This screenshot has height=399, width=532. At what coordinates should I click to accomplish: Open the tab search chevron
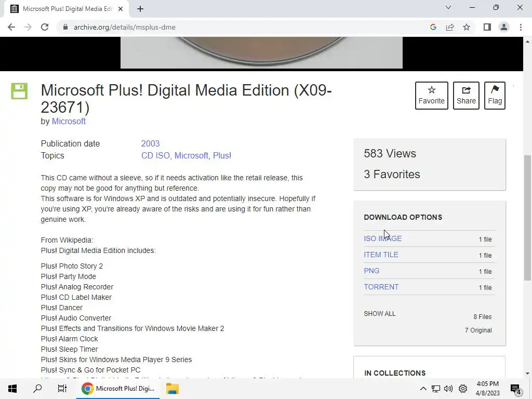coord(448,7)
